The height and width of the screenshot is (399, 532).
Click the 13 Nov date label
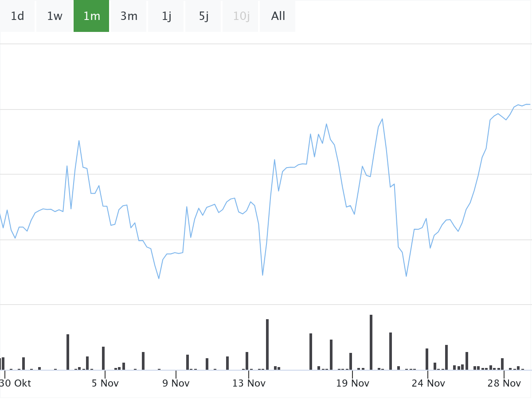tap(249, 383)
